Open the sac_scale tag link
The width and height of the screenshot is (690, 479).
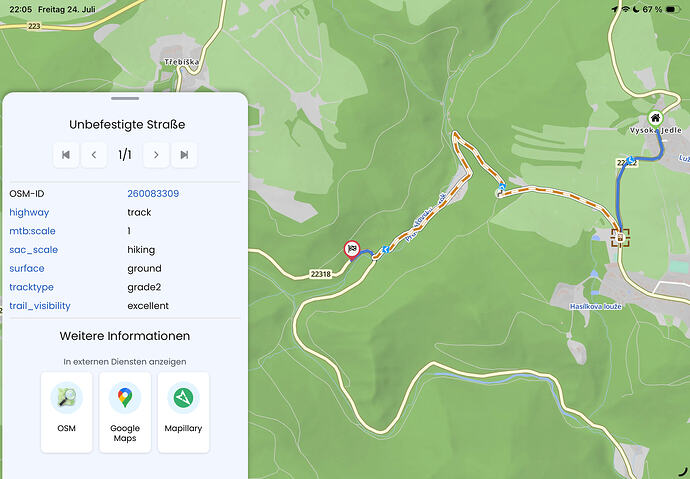pos(33,250)
